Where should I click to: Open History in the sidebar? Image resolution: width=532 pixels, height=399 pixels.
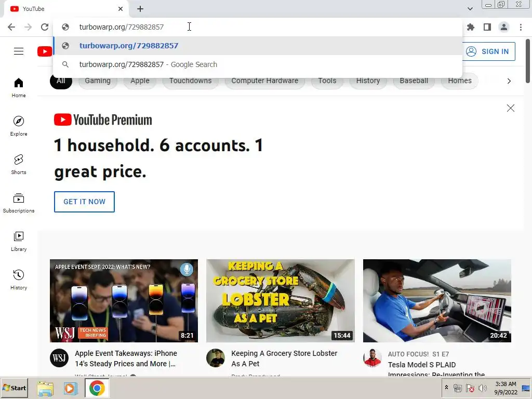click(19, 280)
